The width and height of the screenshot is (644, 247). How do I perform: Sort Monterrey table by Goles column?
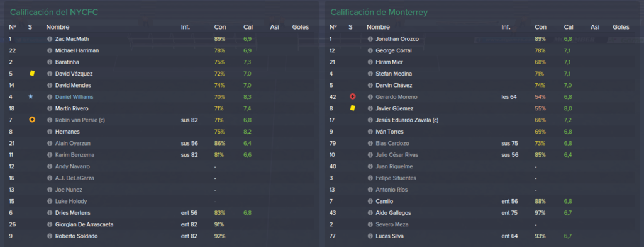tap(621, 27)
